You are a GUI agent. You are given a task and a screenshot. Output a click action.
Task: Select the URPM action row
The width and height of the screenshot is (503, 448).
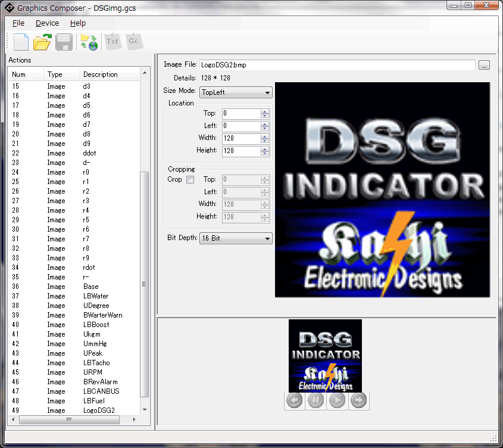click(74, 372)
